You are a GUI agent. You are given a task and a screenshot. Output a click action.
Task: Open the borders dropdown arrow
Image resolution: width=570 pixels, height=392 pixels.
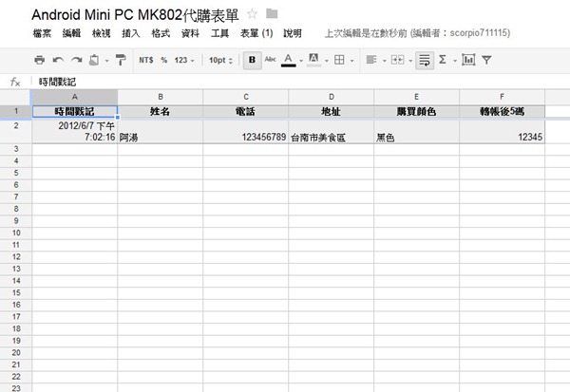[x=351, y=61]
